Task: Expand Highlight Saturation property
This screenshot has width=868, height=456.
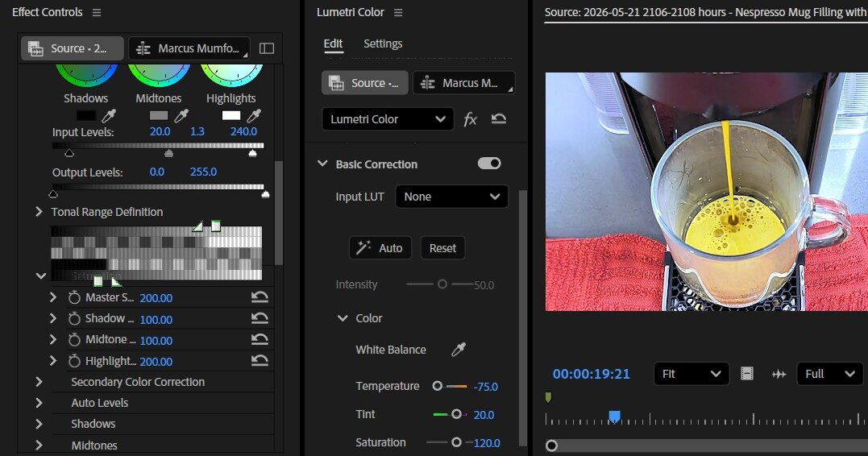Action: coord(53,362)
